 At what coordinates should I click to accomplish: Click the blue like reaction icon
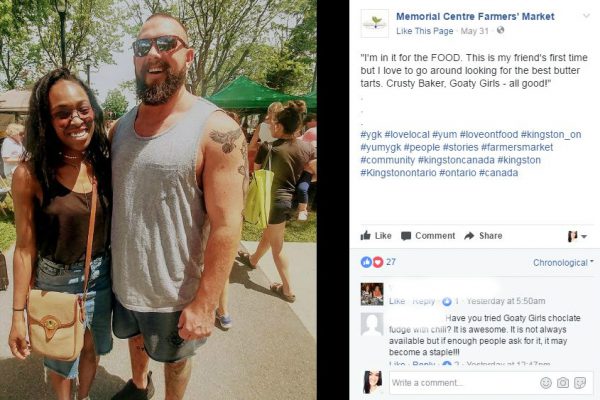point(366,262)
